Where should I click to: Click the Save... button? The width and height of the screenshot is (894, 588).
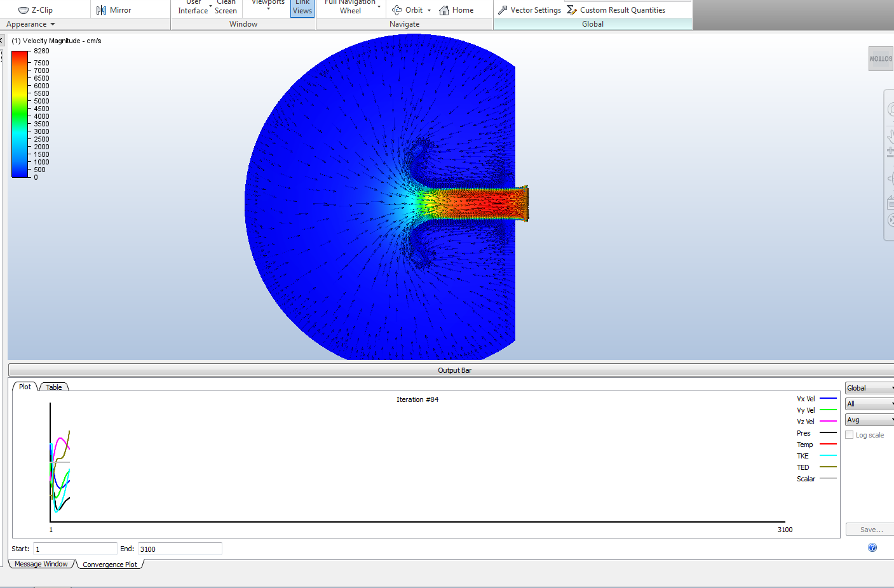coord(869,529)
